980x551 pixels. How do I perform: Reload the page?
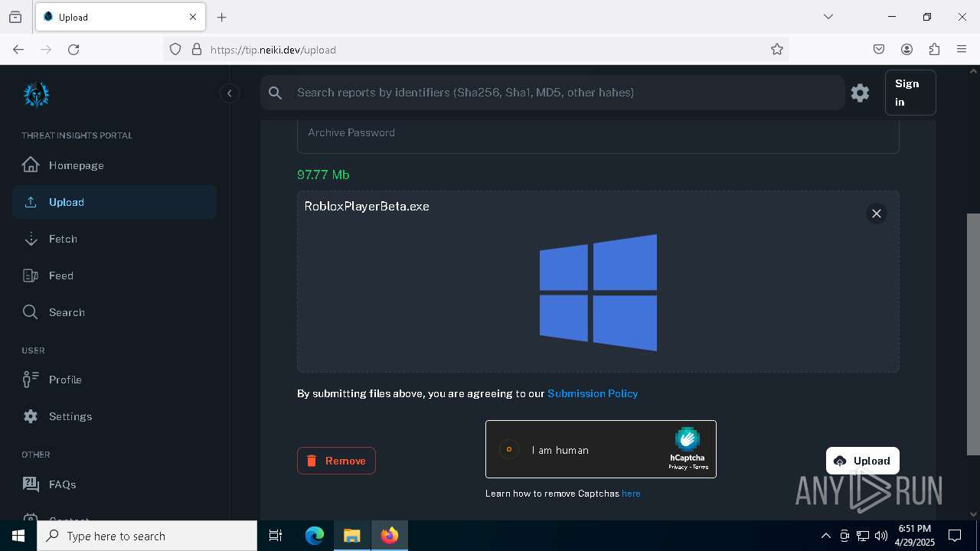point(73,49)
